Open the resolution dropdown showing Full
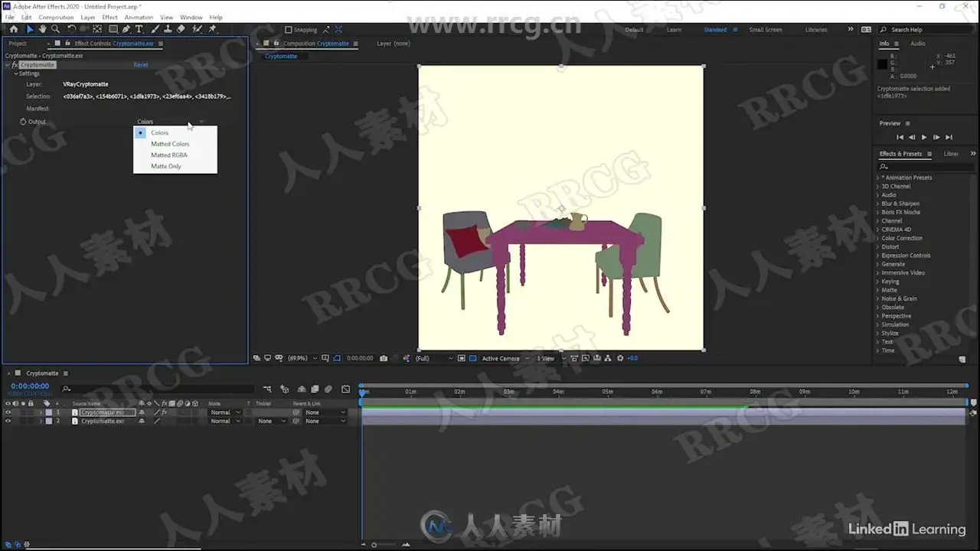980x551 pixels. [x=434, y=358]
